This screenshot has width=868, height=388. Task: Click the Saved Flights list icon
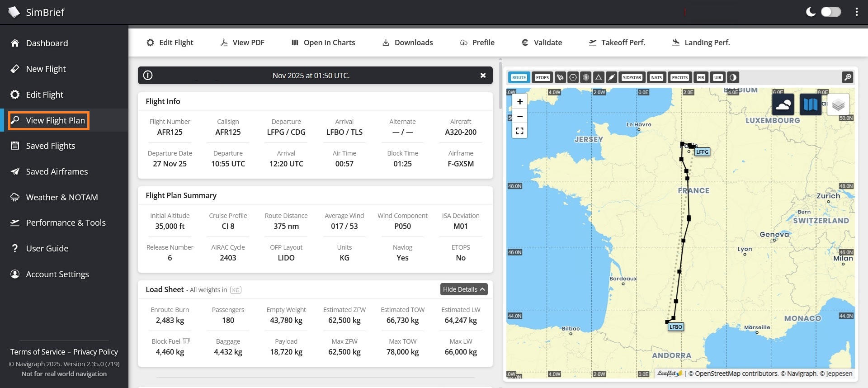pyautogui.click(x=15, y=146)
